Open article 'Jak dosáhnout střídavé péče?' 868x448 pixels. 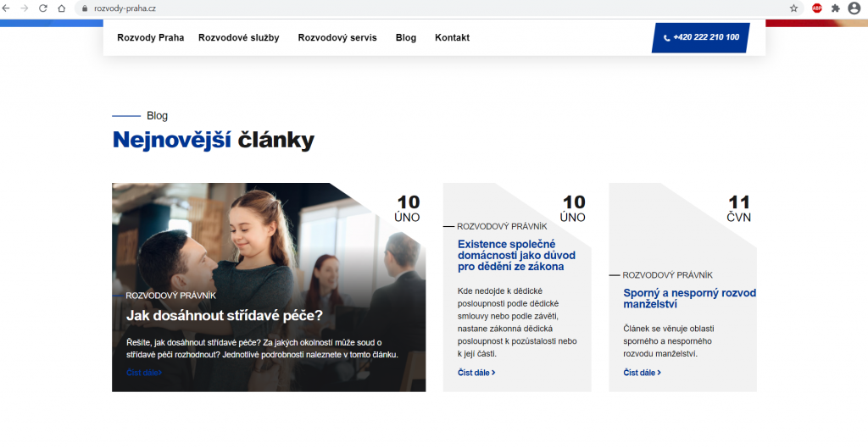click(x=225, y=316)
